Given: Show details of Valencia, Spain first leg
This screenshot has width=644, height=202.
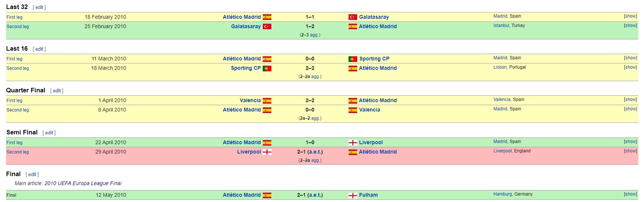Looking at the screenshot, I should (630, 99).
